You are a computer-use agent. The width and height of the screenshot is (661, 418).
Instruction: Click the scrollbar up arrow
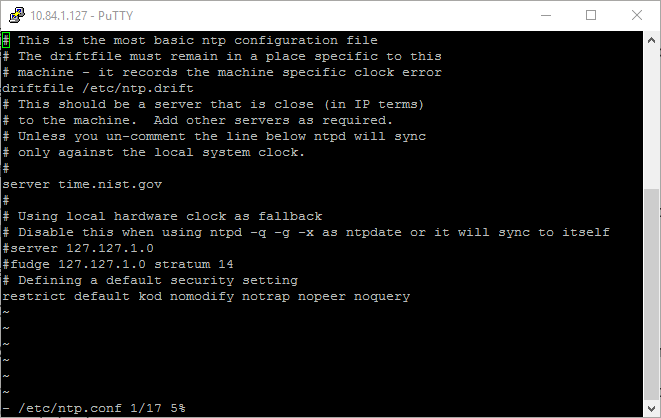(x=652, y=39)
